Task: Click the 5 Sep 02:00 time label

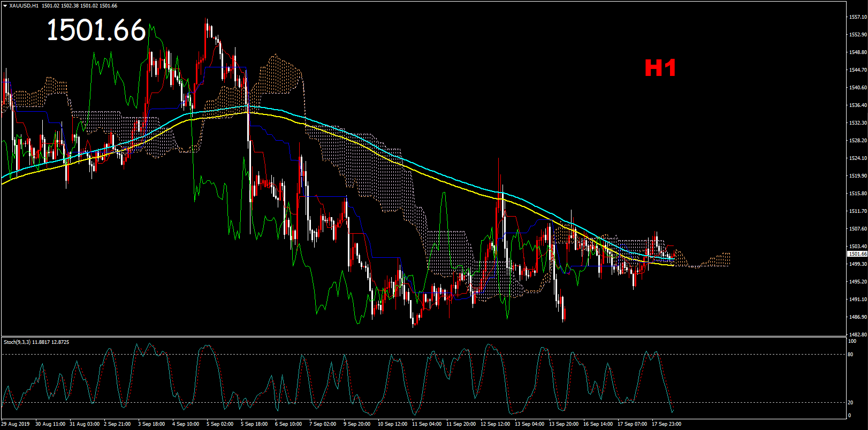Action: [220, 424]
